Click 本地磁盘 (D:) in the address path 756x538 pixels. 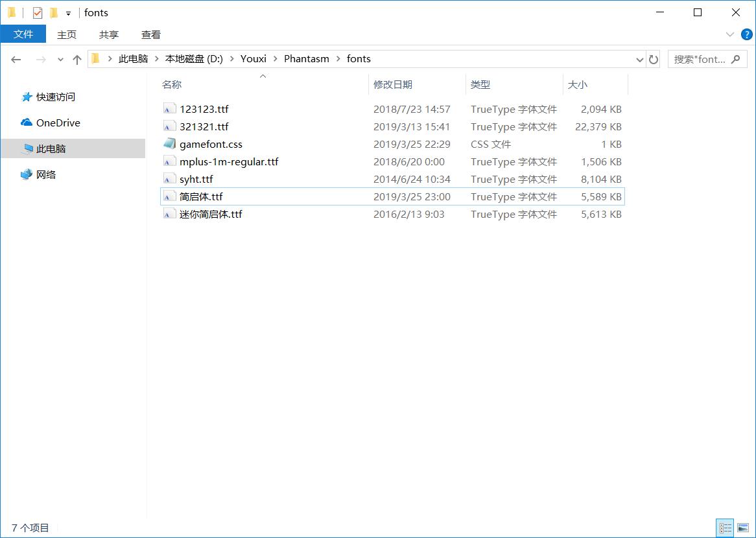(x=194, y=59)
